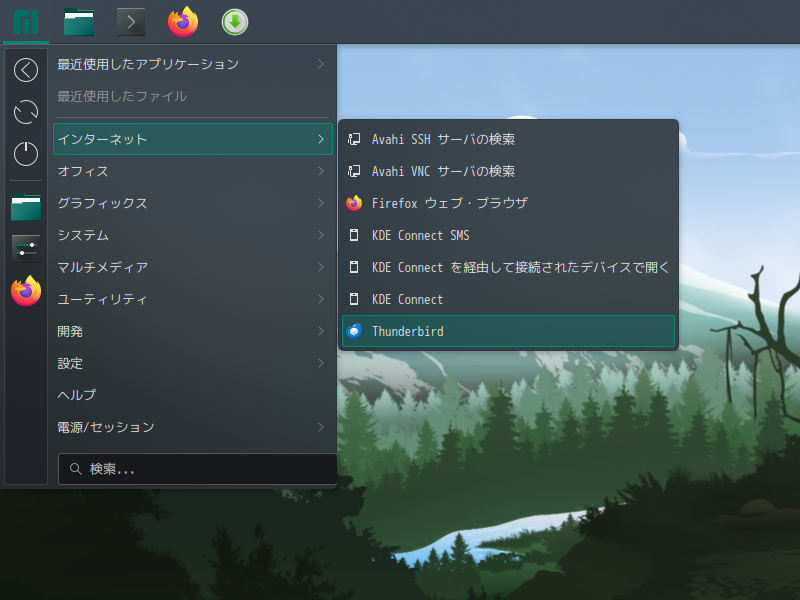This screenshot has height=600, width=800.
Task: Click the KDE Connect SMS phone icon
Action: [x=354, y=235]
